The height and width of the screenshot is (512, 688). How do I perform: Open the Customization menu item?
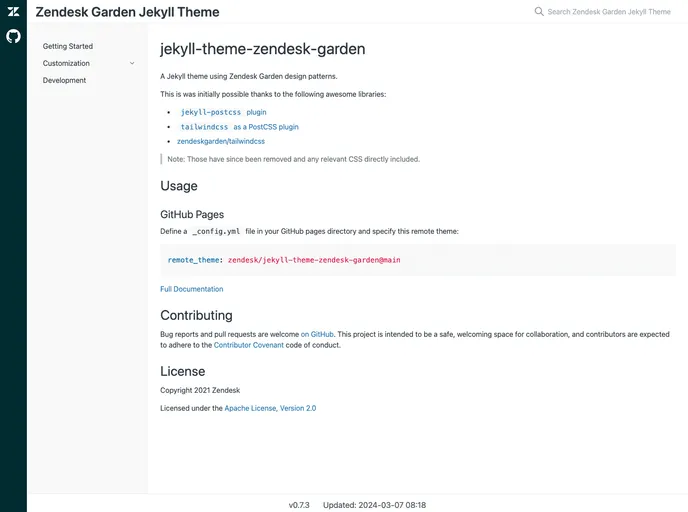[66, 63]
